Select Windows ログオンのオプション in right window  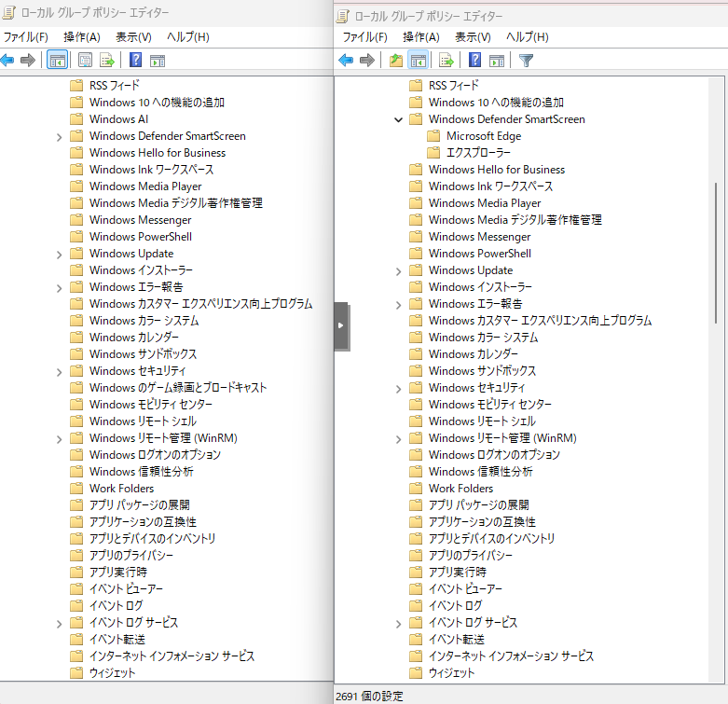(x=494, y=455)
